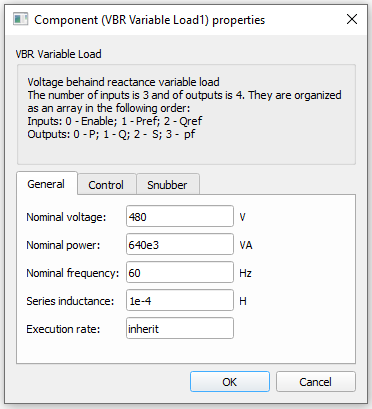Click the 'Execution rate:' label
This screenshot has height=409, width=372.
tap(63, 329)
